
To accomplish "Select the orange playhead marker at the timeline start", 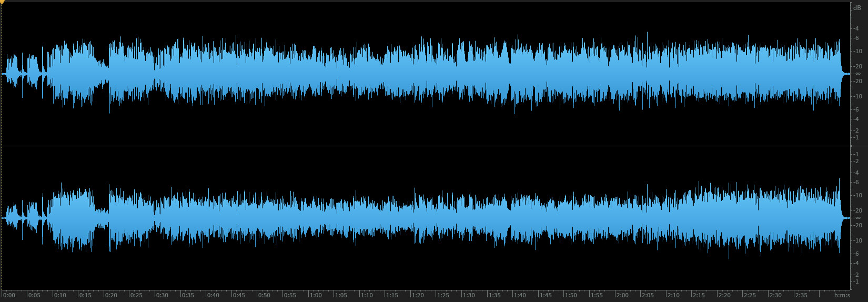I will point(2,2).
